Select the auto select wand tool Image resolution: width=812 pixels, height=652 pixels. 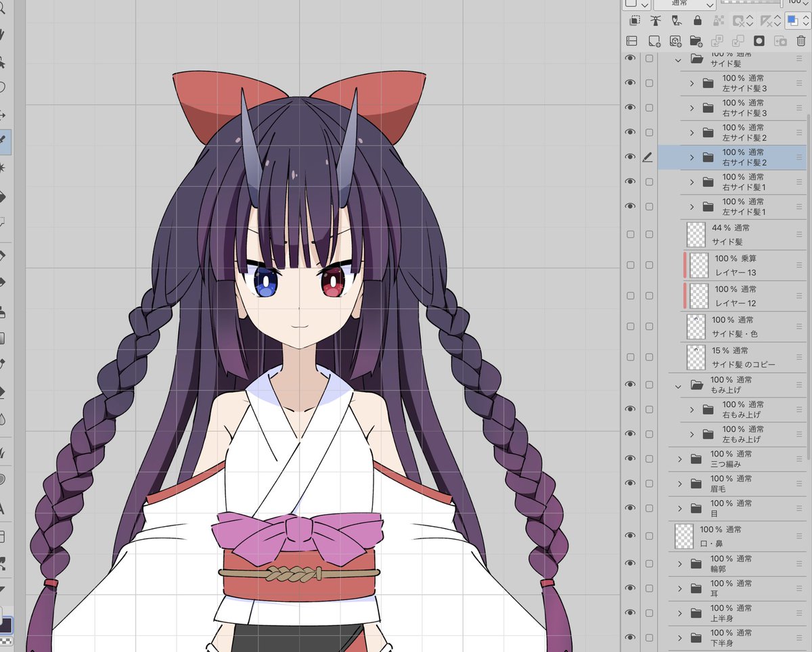[3, 167]
